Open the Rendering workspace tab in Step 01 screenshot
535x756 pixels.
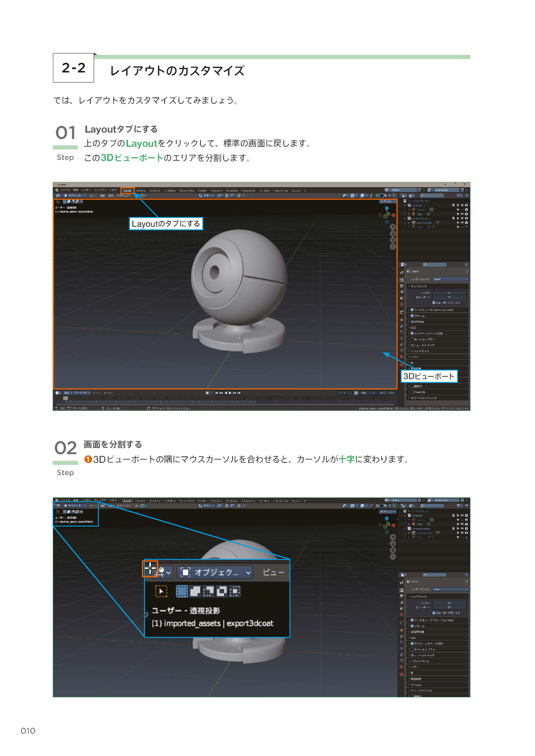232,190
